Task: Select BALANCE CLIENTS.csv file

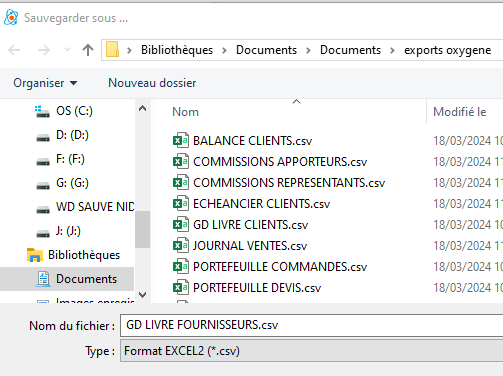Action: coord(252,141)
